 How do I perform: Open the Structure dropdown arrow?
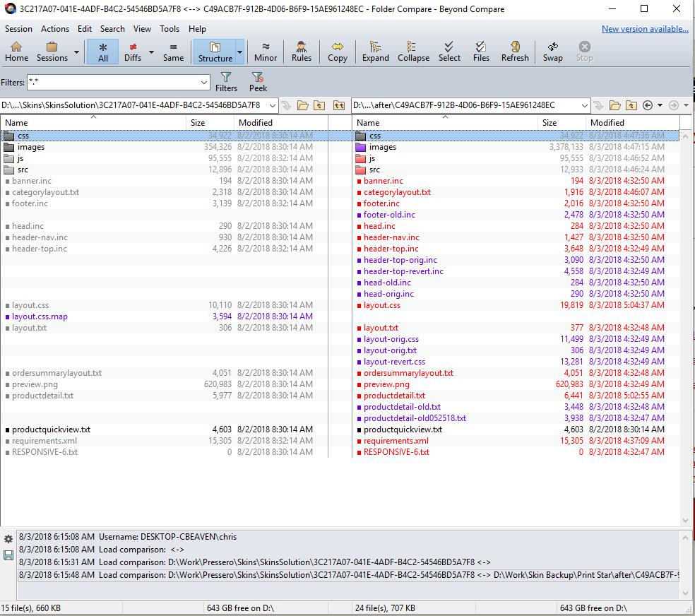pos(240,52)
